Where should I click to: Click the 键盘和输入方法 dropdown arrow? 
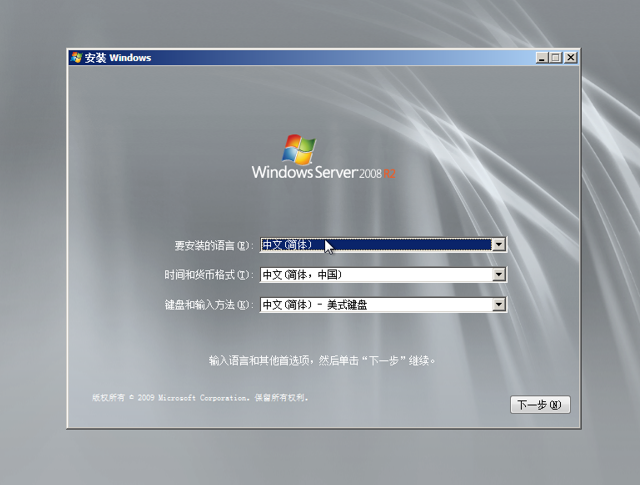point(498,305)
